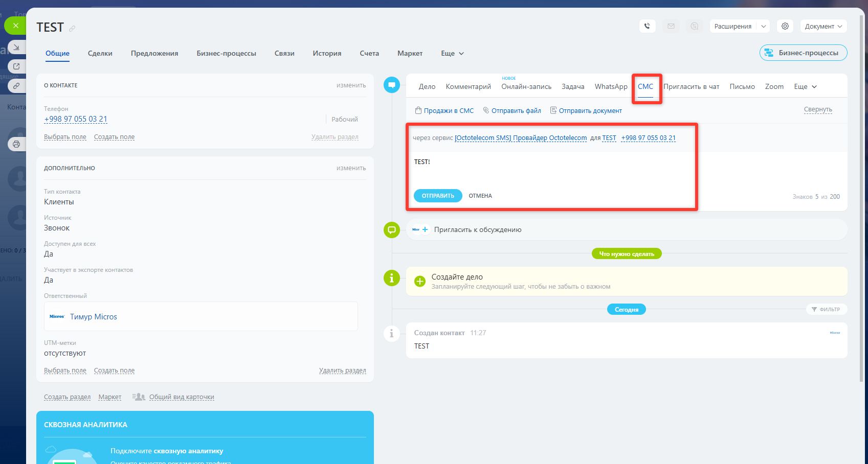Minimize slider with the diagonal arrow icon
This screenshot has height=464, width=868.
(16, 47)
